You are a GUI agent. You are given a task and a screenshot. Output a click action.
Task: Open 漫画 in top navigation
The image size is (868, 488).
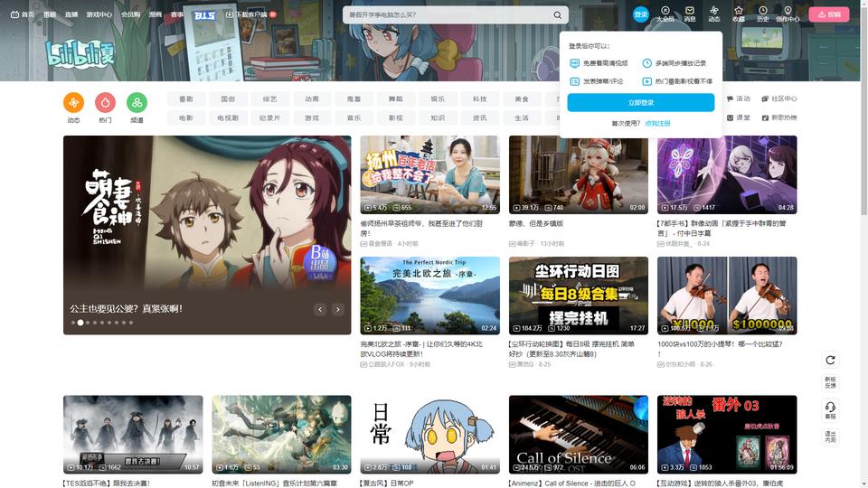click(x=156, y=14)
